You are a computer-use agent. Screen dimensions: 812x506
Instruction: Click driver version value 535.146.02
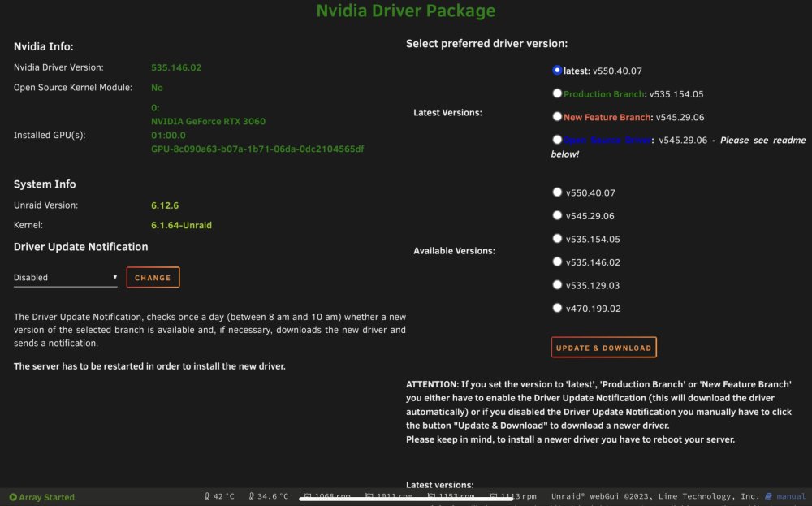point(176,67)
